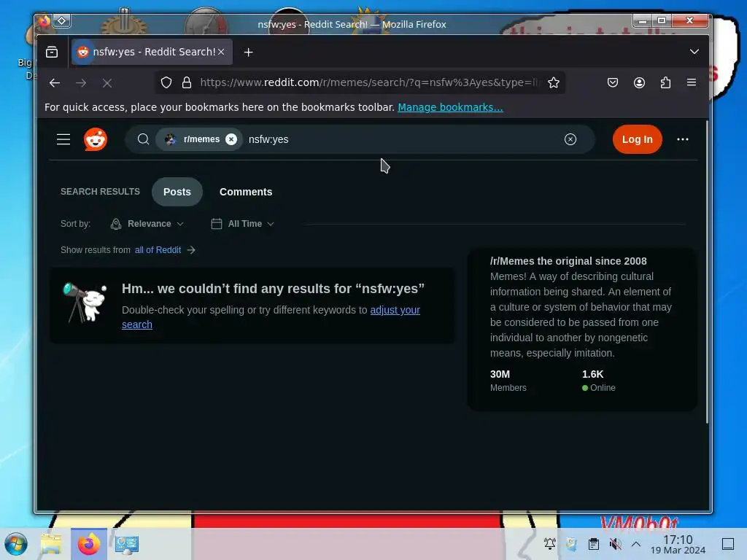Viewport: 747px width, 560px height.
Task: Toggle the muted volume tray icon
Action: (x=615, y=543)
